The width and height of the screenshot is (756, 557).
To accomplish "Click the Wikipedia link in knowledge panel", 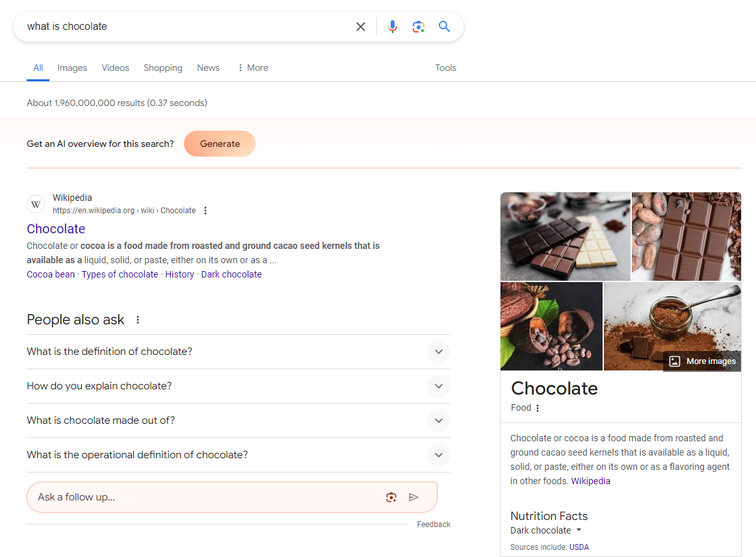I will point(591,482).
